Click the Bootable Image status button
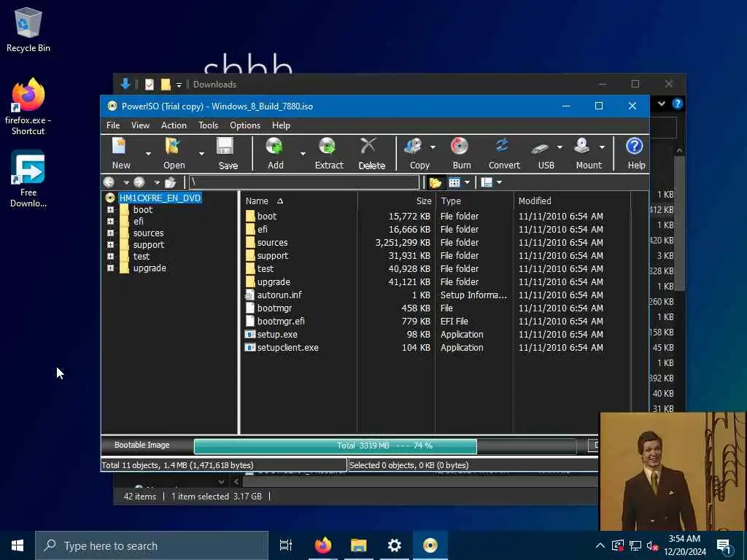747x560 pixels. click(x=142, y=446)
